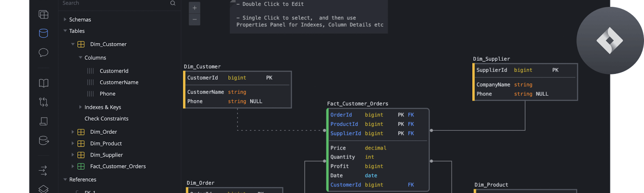Click Check Constraints in the tree
This screenshot has width=644, height=193.
coord(106,119)
